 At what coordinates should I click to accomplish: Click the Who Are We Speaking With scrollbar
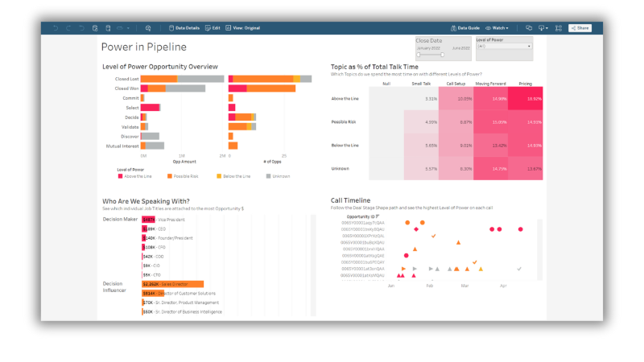(x=313, y=265)
